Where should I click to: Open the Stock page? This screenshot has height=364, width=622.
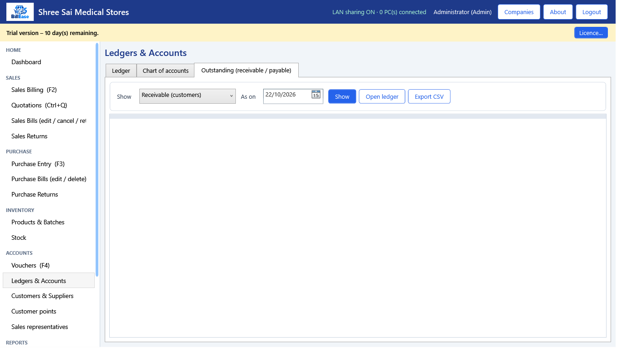click(49, 238)
